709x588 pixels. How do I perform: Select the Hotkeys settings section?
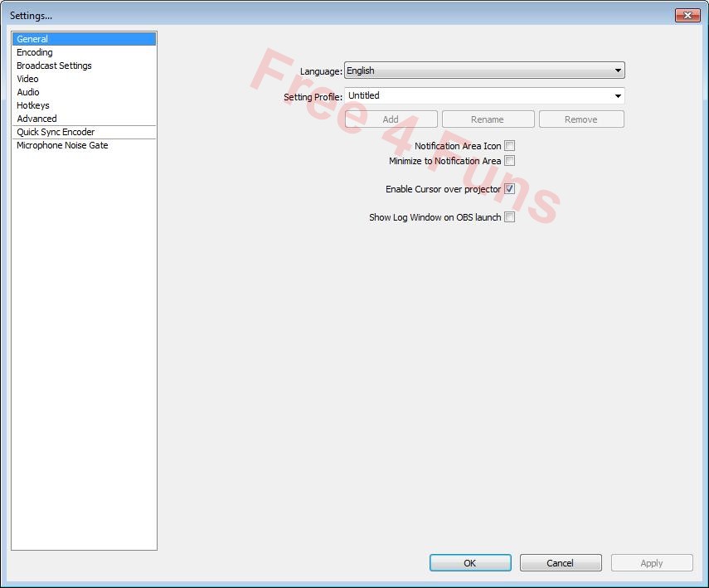click(x=32, y=105)
